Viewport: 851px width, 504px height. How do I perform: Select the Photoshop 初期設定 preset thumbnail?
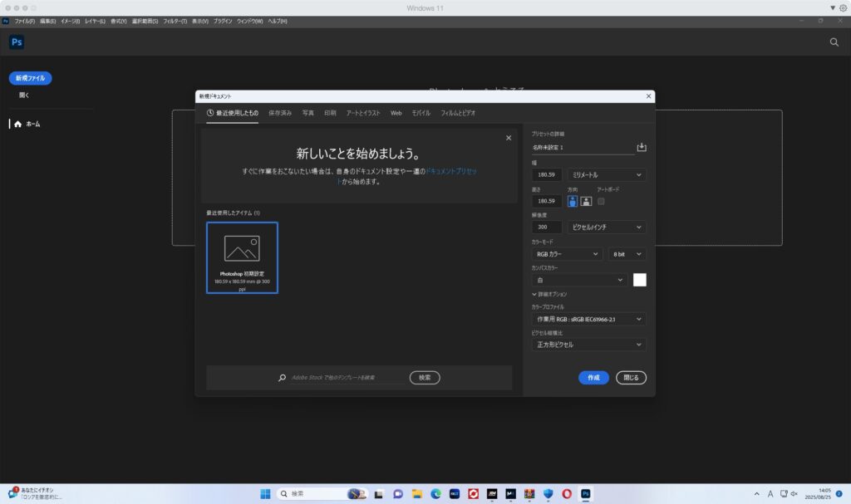click(x=242, y=257)
